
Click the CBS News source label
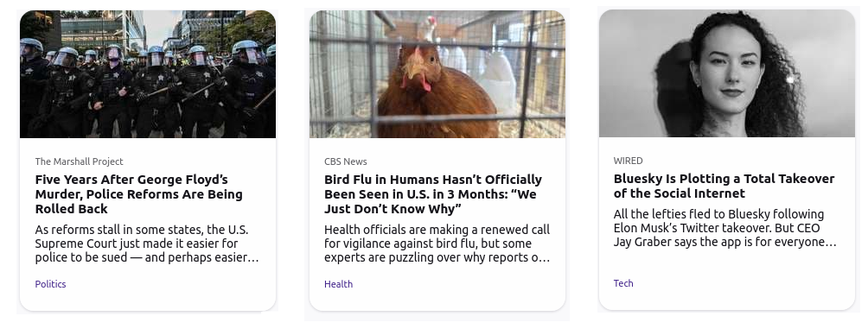click(x=346, y=161)
